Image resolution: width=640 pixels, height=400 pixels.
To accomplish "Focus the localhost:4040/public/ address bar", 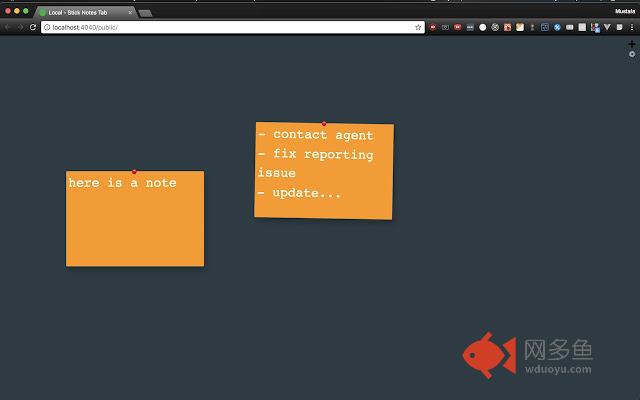I will point(233,27).
